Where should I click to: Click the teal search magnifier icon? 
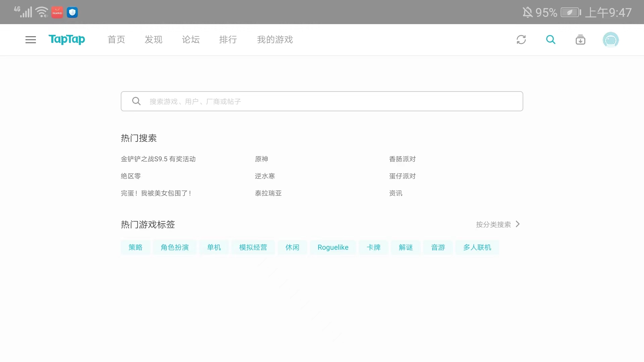550,40
